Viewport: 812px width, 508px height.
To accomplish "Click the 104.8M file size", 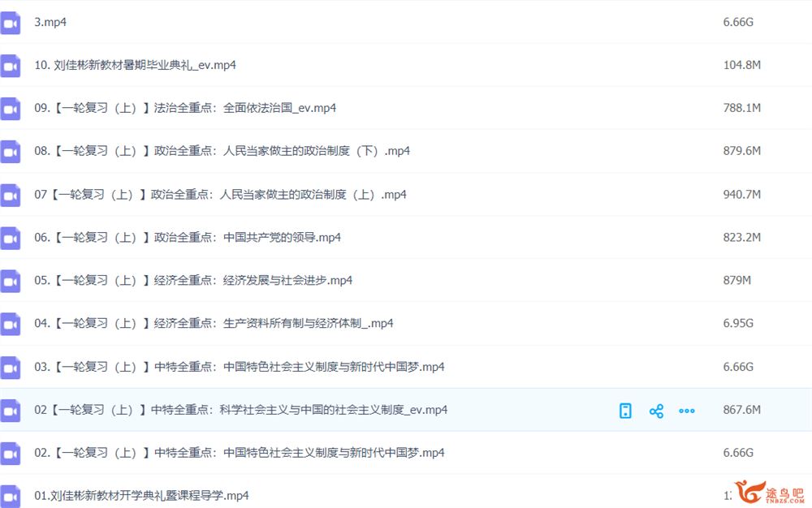I will click(x=741, y=65).
